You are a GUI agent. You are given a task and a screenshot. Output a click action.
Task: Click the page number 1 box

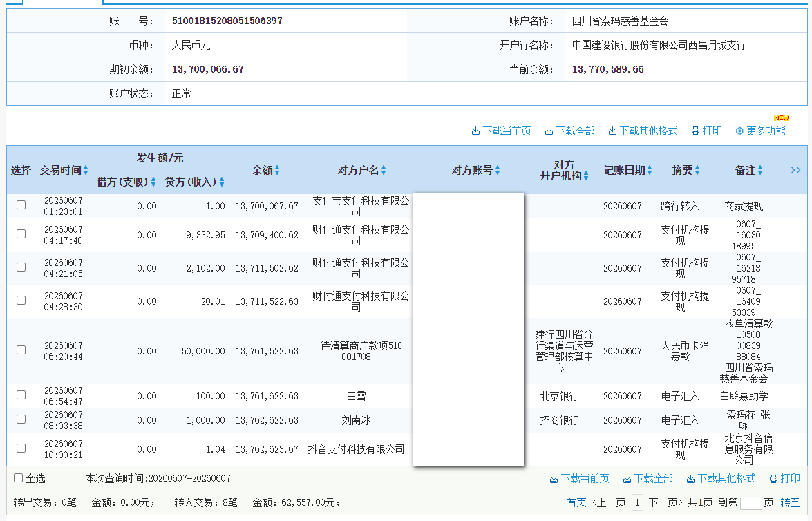click(x=637, y=502)
